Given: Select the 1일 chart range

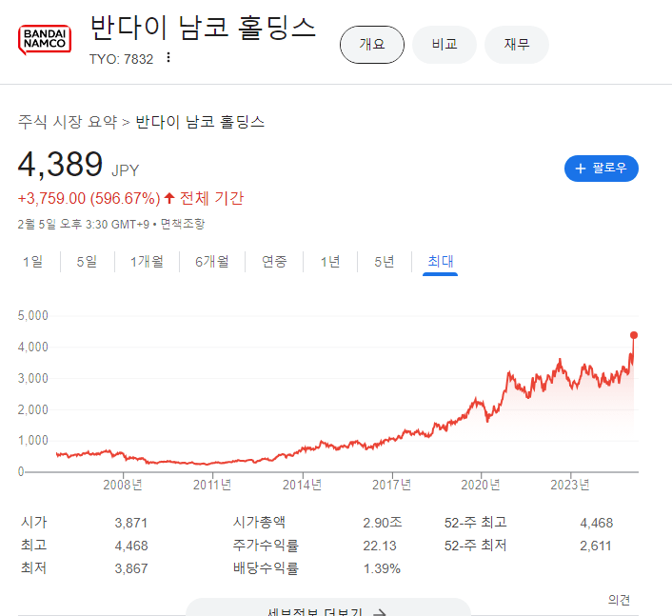Looking at the screenshot, I should (32, 262).
